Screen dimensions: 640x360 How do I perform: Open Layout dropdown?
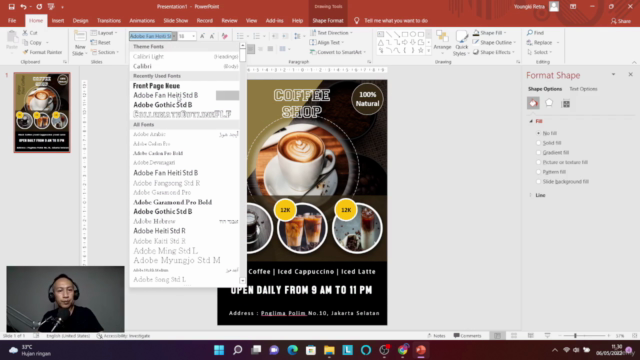point(104,33)
